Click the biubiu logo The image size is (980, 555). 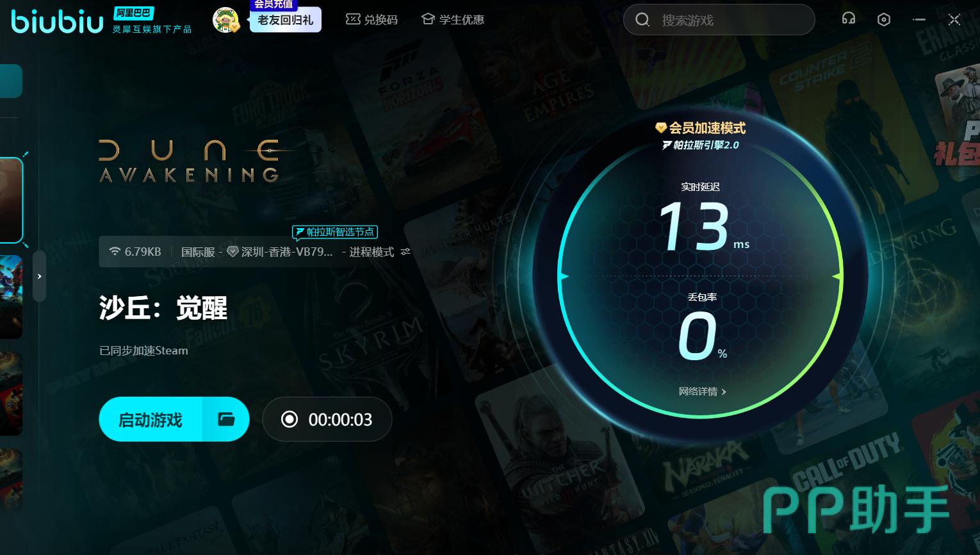click(x=57, y=21)
